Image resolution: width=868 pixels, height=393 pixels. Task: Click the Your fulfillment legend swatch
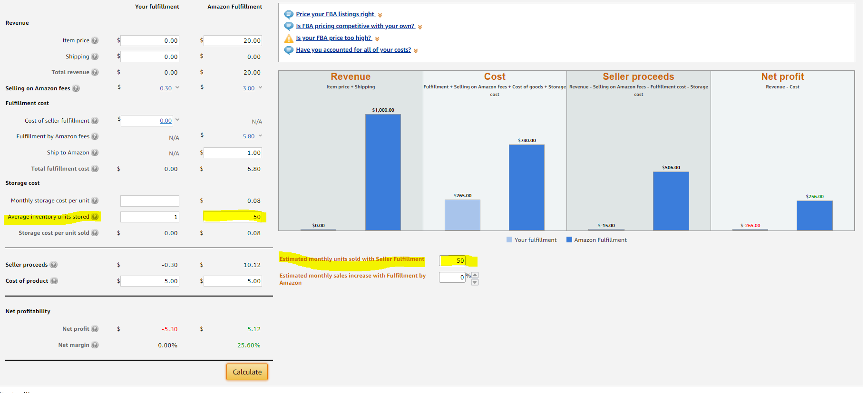pos(509,240)
